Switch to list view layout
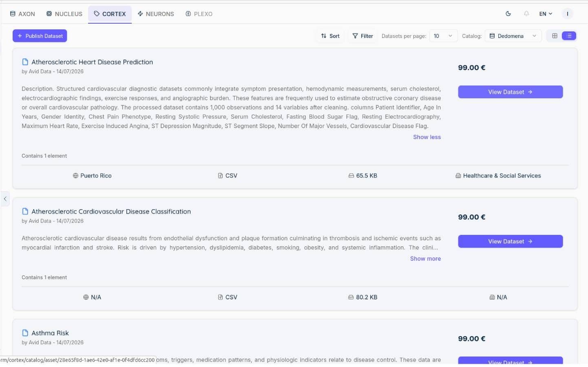The width and height of the screenshot is (588, 367). pyautogui.click(x=569, y=36)
